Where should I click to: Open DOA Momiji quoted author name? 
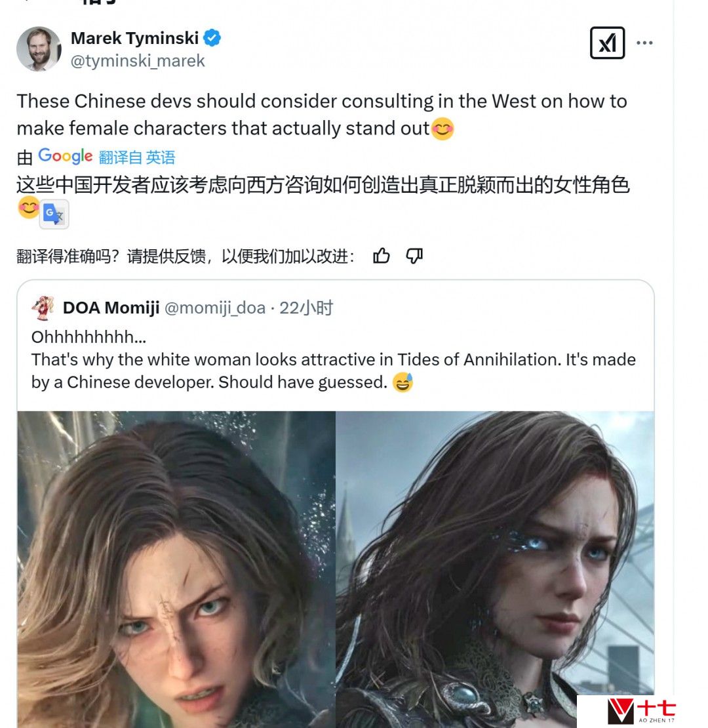click(x=111, y=308)
